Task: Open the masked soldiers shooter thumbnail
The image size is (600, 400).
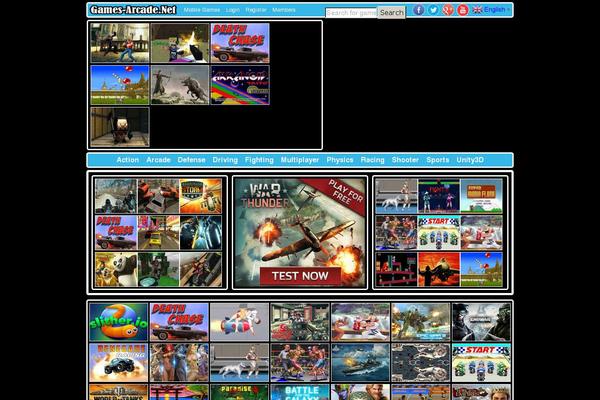Action: click(481, 322)
